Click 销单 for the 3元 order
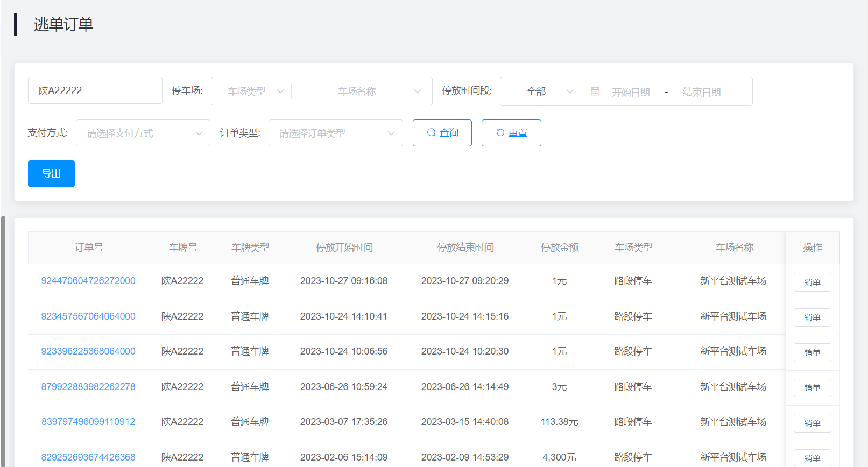This screenshot has width=868, height=467. 812,388
